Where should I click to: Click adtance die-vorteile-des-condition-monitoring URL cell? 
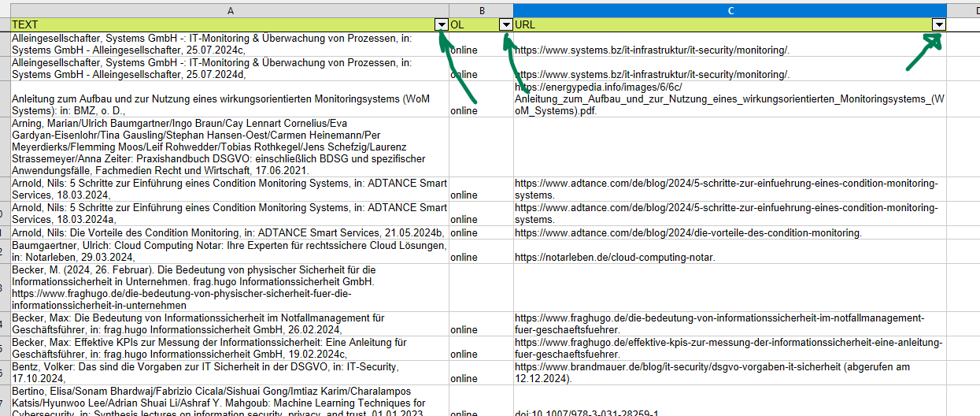[x=730, y=233]
